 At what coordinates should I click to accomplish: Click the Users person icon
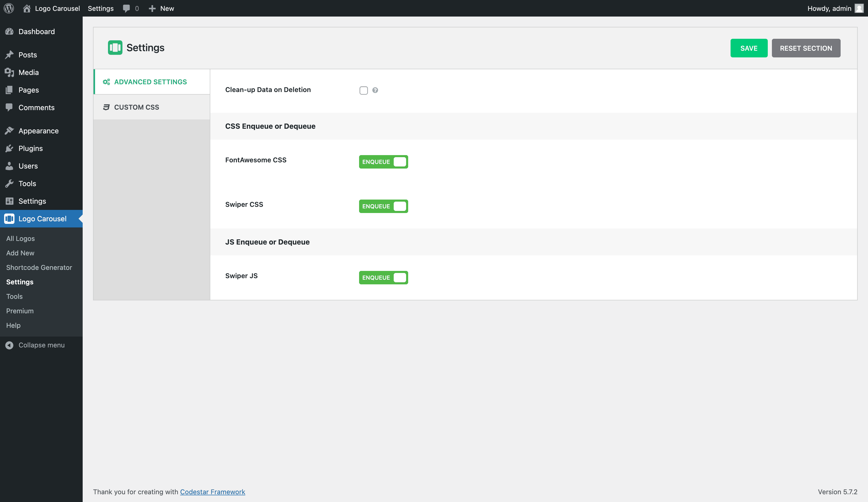pos(9,166)
